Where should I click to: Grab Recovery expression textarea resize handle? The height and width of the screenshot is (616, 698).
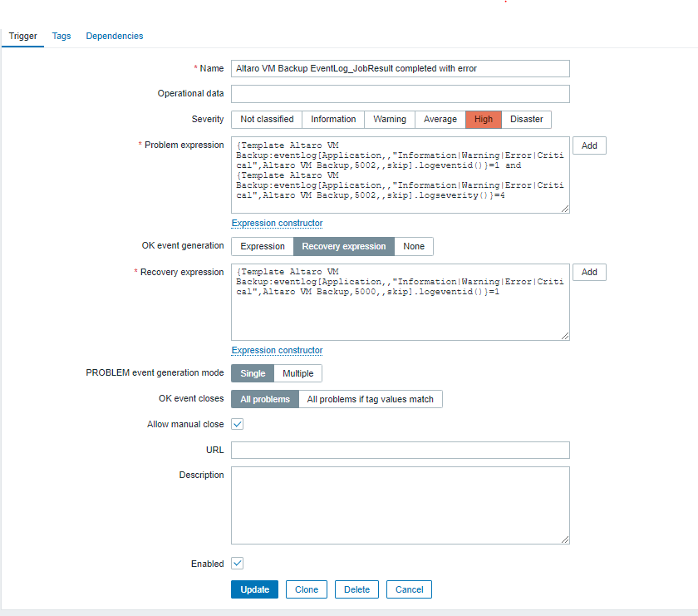coord(565,336)
